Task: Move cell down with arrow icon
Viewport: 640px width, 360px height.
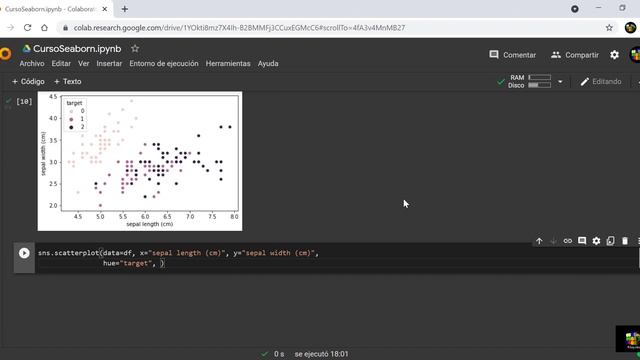Action: (553, 241)
